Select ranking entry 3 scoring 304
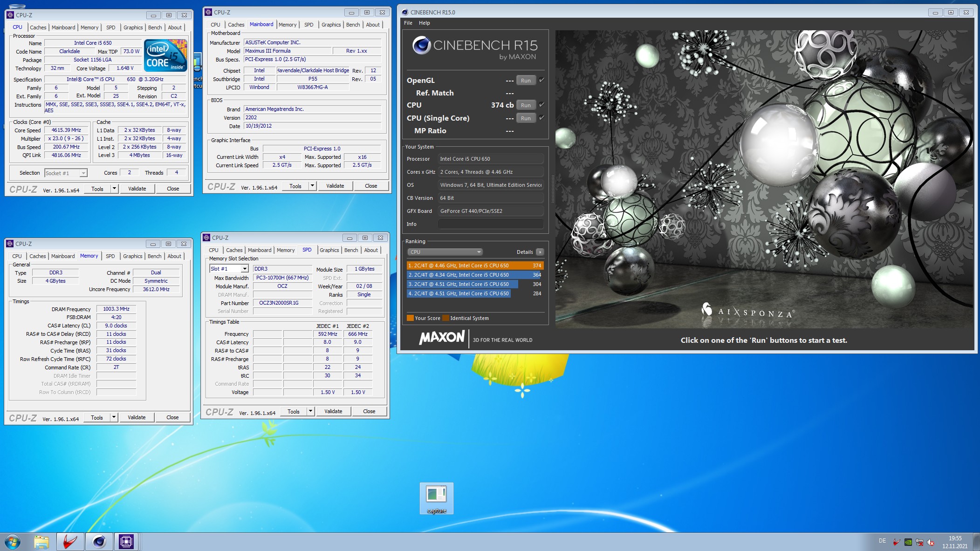The width and height of the screenshot is (980, 551). (x=475, y=284)
